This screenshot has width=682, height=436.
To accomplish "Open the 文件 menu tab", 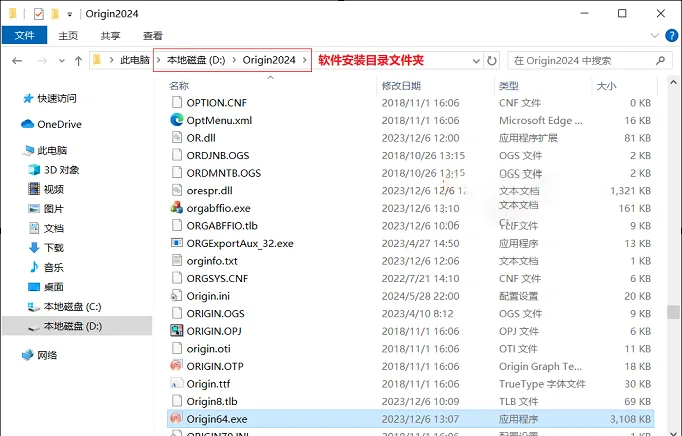I will click(x=24, y=35).
